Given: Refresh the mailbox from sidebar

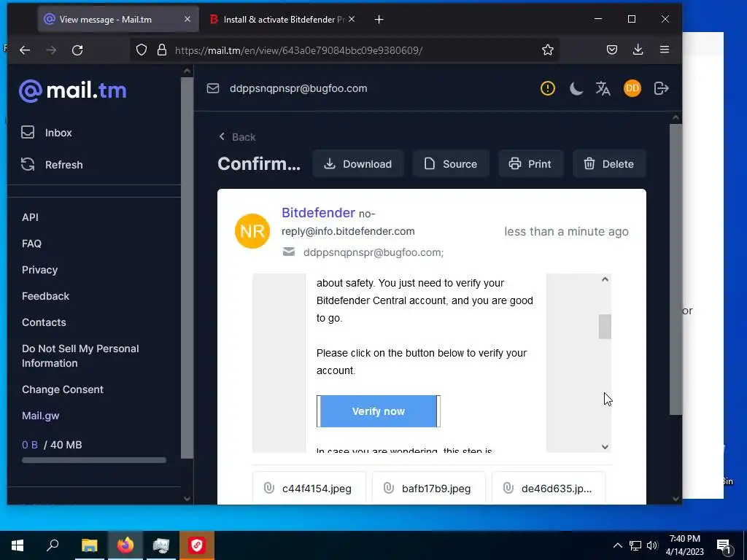Looking at the screenshot, I should (52, 165).
